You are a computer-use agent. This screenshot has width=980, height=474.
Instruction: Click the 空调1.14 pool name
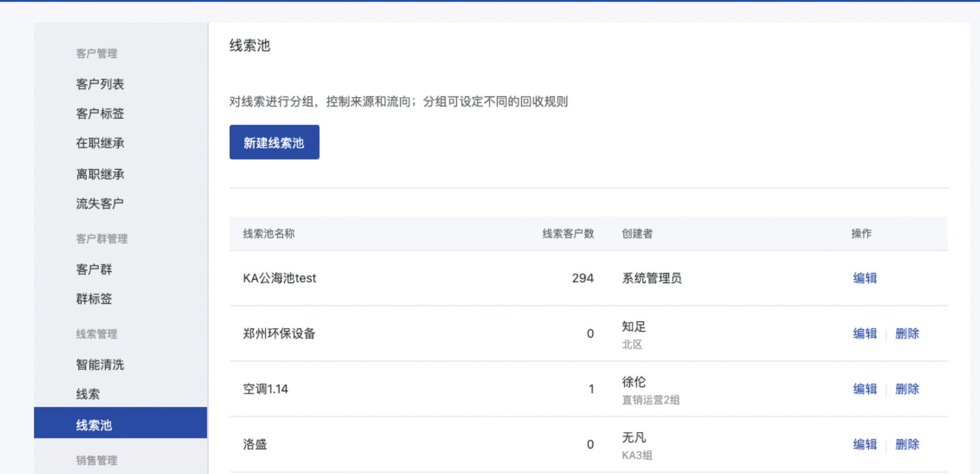(265, 389)
